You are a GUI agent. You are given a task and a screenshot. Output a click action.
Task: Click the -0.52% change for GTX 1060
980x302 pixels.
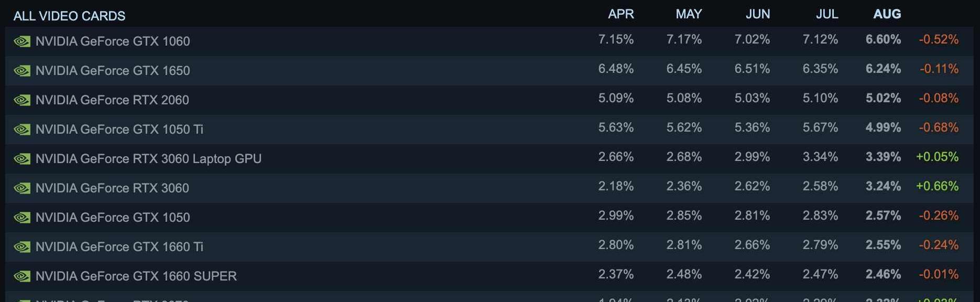pos(939,39)
